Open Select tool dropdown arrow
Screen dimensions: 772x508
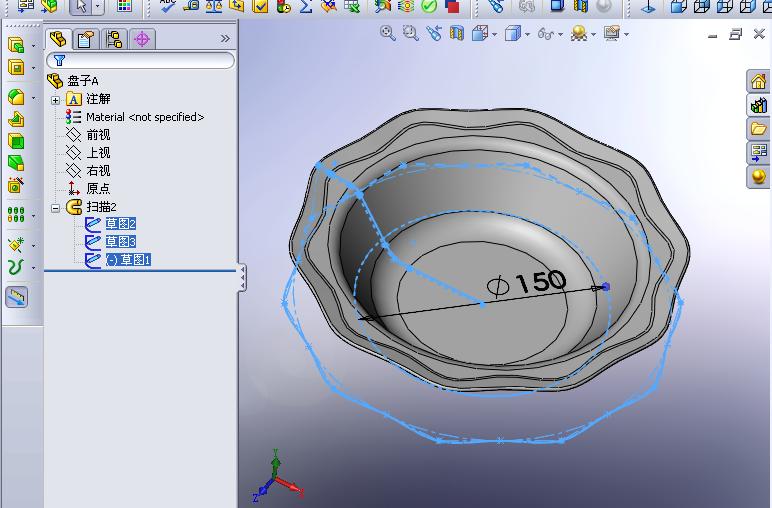[97, 6]
